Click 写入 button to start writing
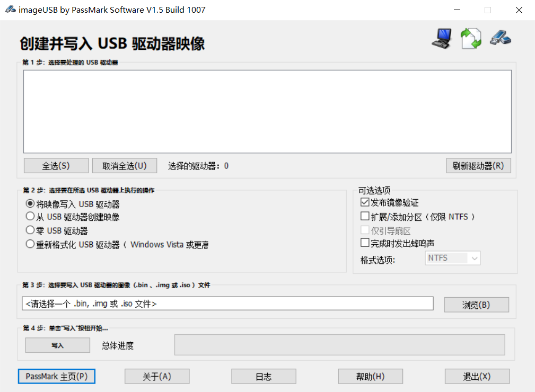The image size is (535, 392). click(x=58, y=345)
